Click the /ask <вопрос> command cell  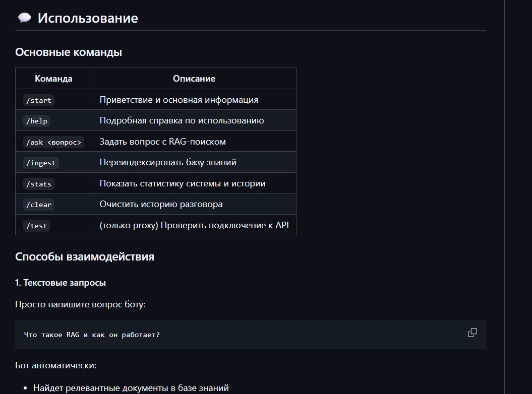pos(53,142)
